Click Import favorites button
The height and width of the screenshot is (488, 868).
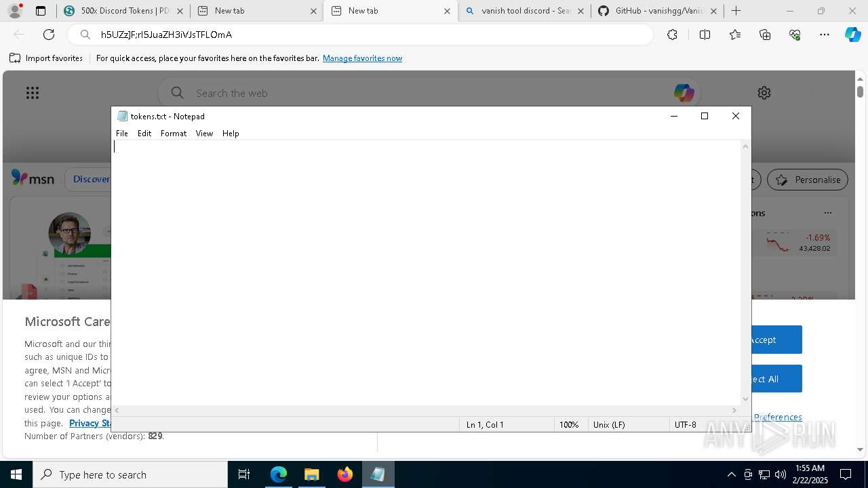click(x=46, y=58)
